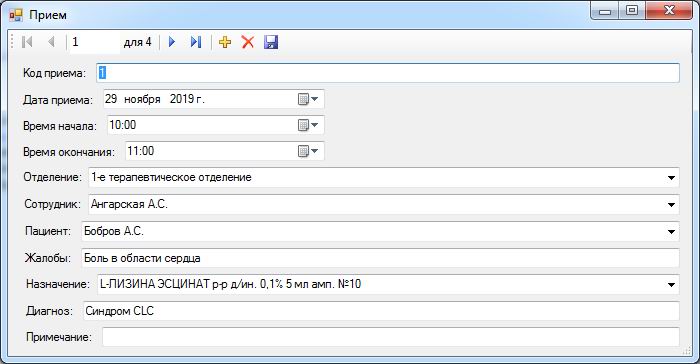Click the empty Примечание field

click(x=391, y=337)
